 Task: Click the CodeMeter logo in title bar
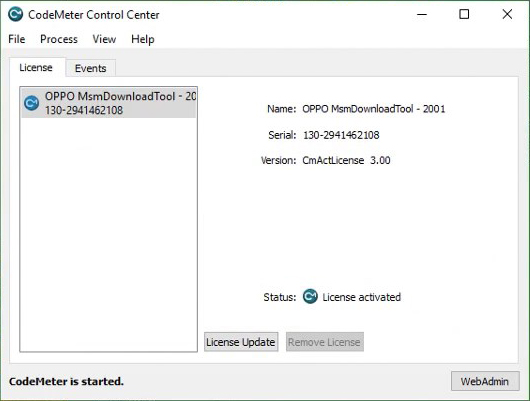[x=16, y=14]
